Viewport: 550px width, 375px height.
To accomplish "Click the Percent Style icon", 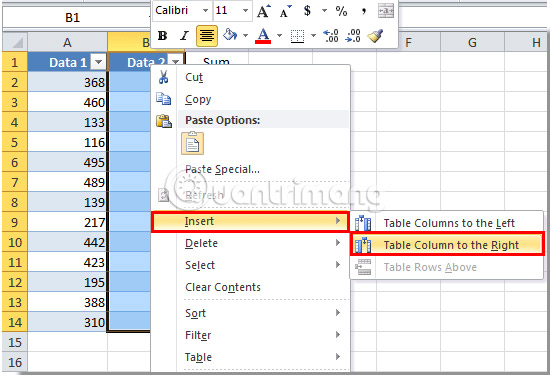I will 341,11.
